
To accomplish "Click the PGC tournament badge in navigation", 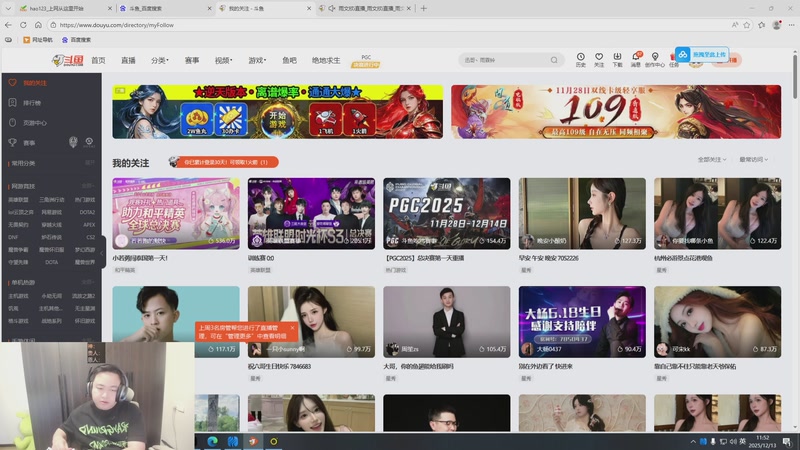I will (366, 61).
